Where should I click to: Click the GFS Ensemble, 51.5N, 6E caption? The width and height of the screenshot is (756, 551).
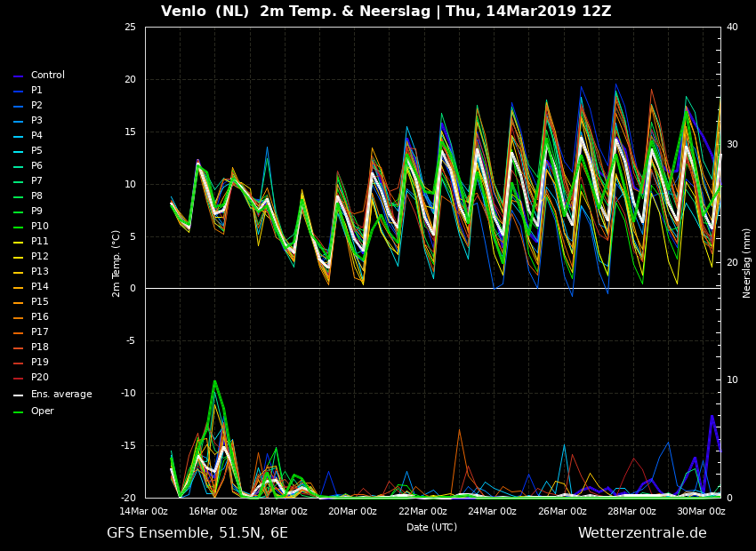pos(197,533)
